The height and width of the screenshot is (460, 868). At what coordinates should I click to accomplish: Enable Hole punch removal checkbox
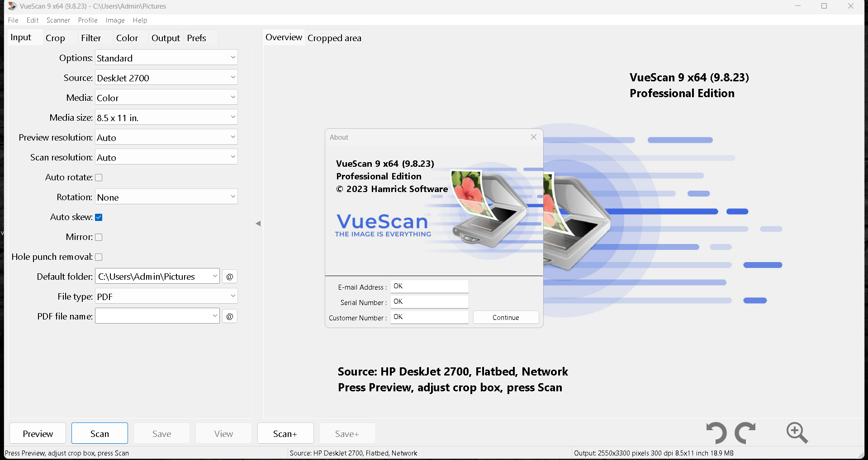(99, 257)
